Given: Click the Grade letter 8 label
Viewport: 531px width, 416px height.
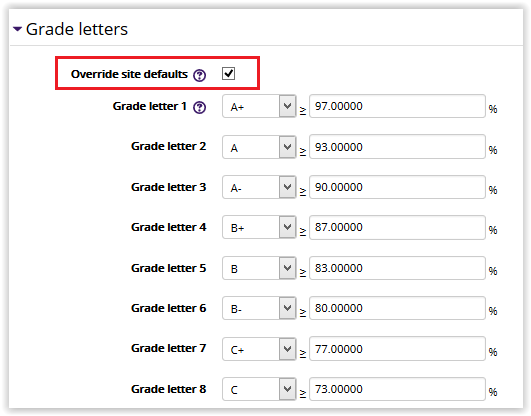Looking at the screenshot, I should 169,389.
